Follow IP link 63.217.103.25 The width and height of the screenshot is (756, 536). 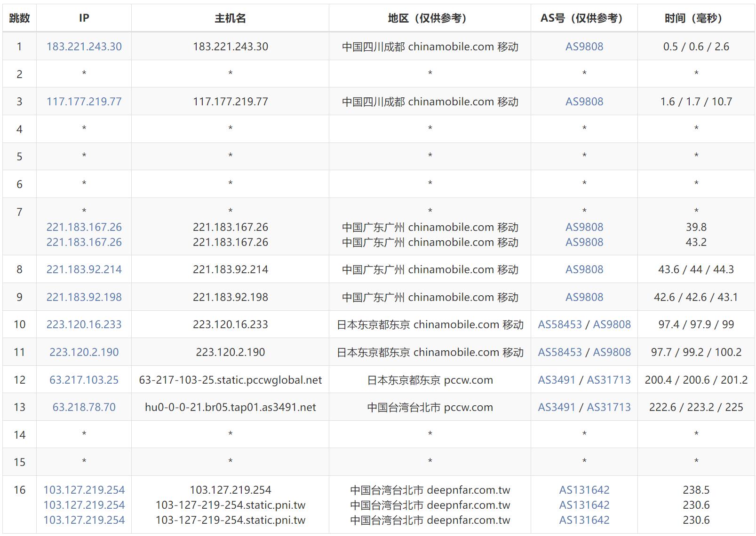point(84,380)
